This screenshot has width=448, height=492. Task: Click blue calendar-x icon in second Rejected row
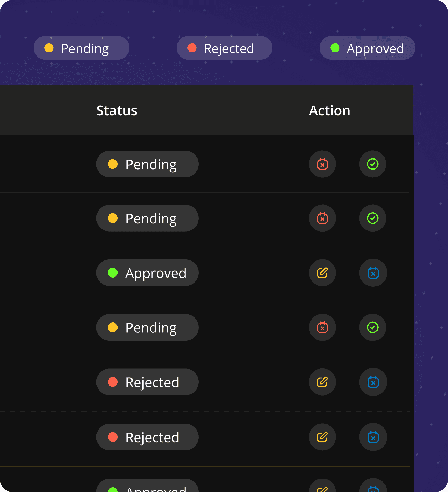(x=373, y=437)
